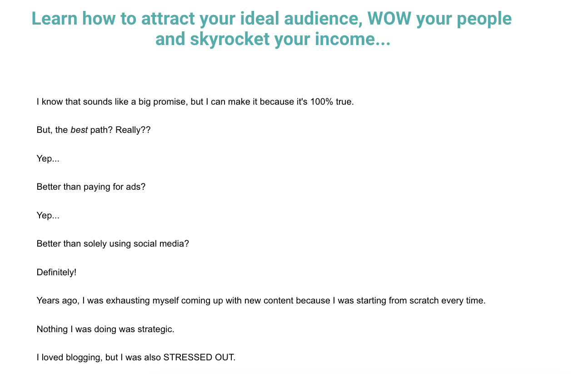
Task: Click the word "Really??"
Action: (x=133, y=130)
